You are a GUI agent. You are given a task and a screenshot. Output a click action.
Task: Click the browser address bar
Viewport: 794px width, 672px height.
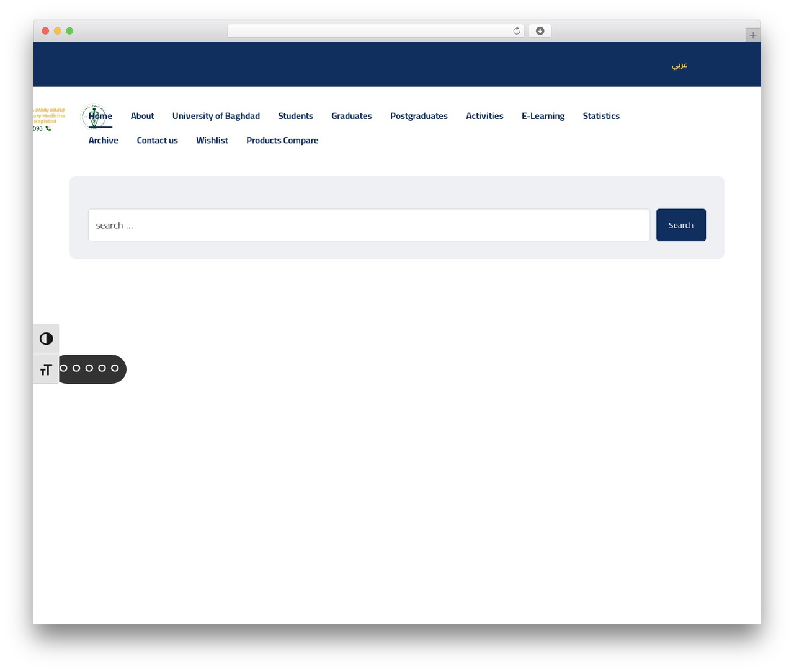tap(375, 31)
